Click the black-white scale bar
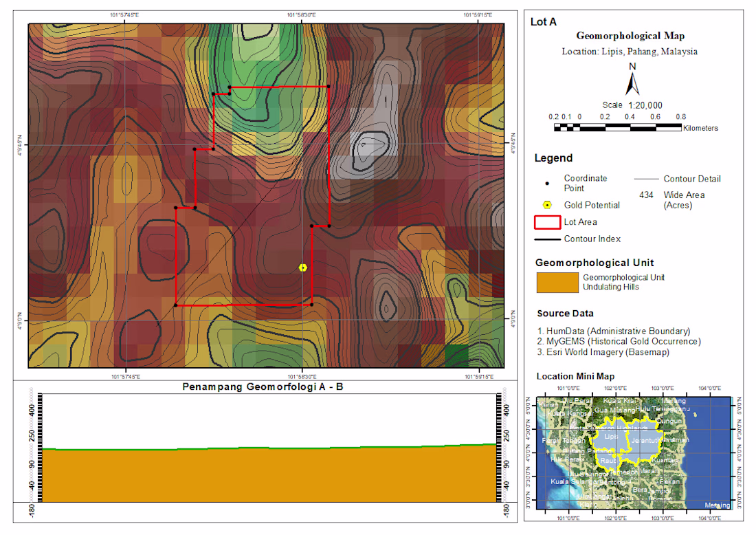 (x=618, y=127)
